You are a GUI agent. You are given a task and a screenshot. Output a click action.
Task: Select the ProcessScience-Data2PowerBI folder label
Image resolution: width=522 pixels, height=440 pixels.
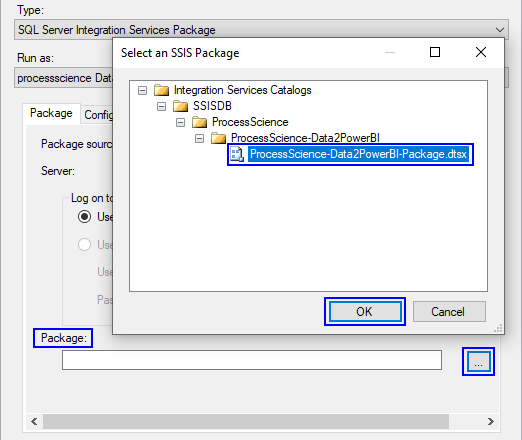[x=305, y=138]
